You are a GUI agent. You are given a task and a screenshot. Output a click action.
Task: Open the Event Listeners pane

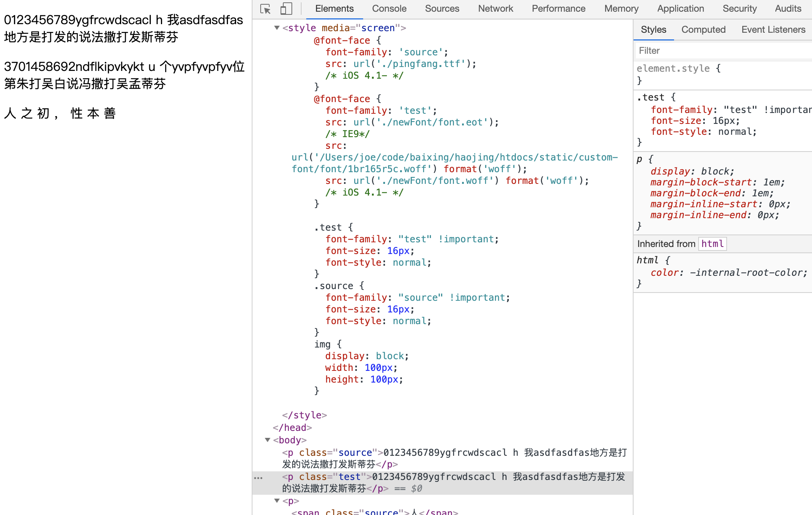point(773,30)
